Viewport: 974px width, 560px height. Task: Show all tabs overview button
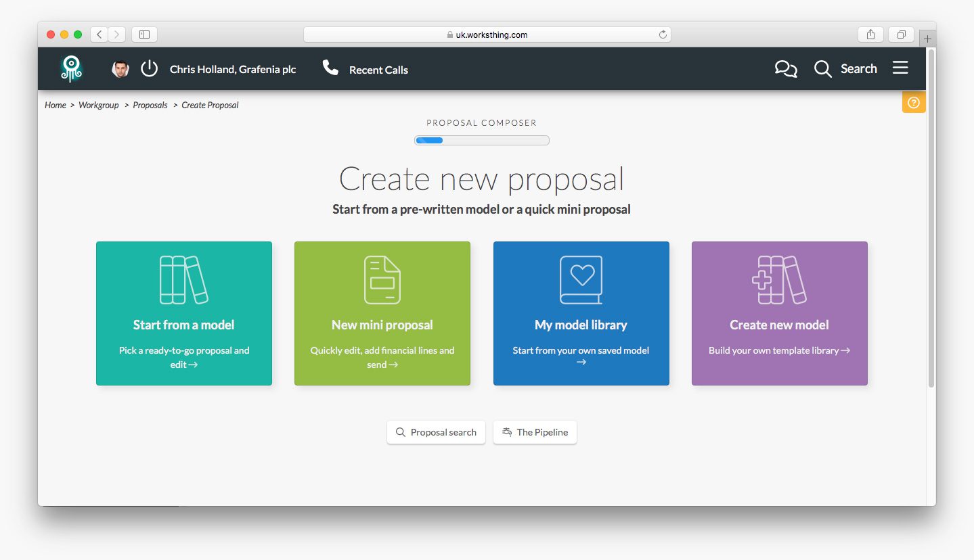point(902,34)
